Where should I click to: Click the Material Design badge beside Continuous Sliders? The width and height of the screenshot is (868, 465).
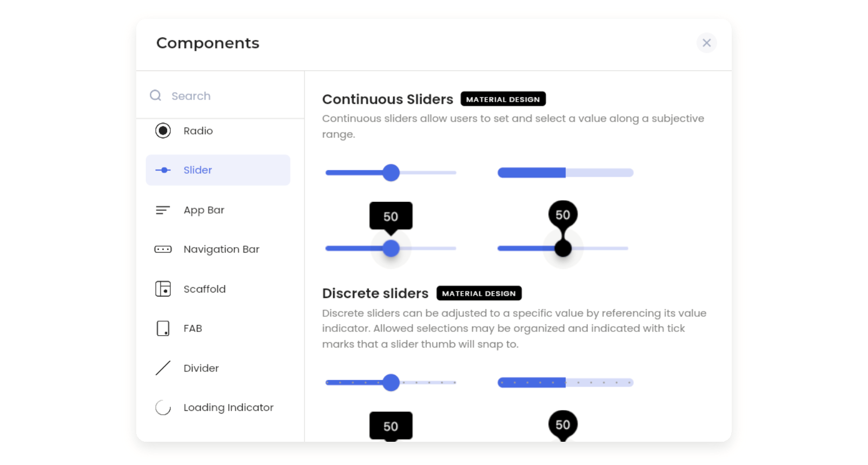tap(502, 99)
